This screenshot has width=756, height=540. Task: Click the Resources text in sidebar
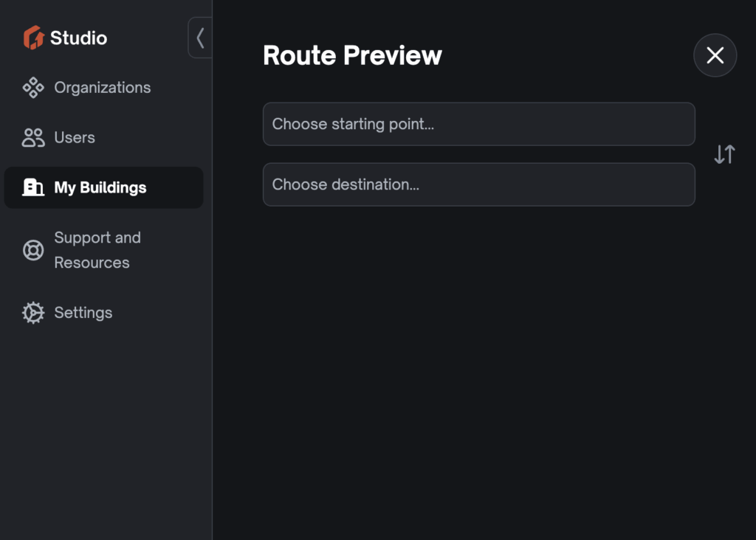92,263
